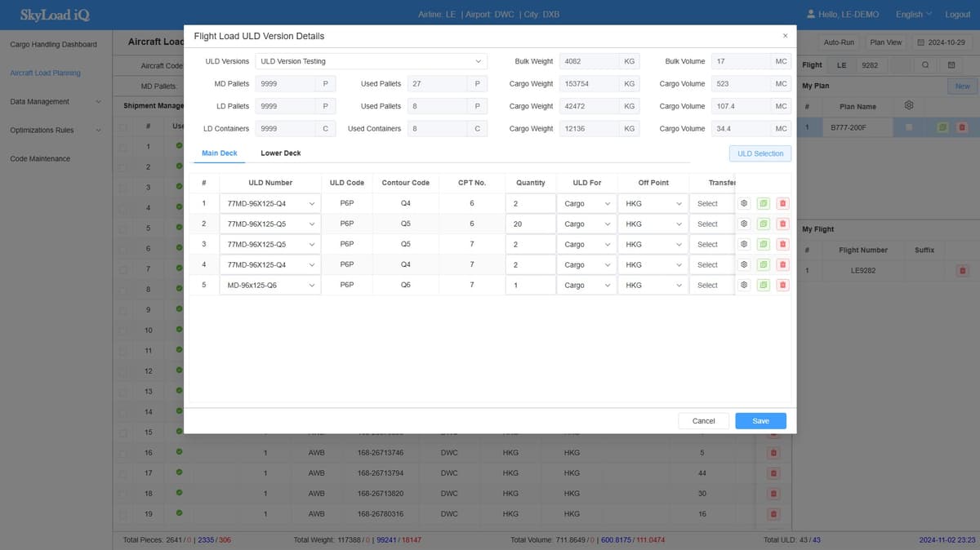The width and height of the screenshot is (980, 550).
Task: Delete row 3 with red trash icon
Action: [782, 244]
